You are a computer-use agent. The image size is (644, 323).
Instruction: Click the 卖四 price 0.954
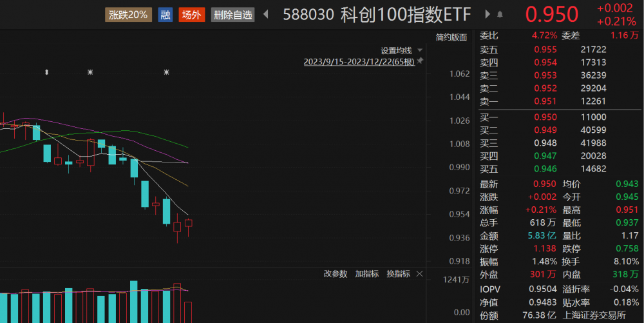coord(545,63)
